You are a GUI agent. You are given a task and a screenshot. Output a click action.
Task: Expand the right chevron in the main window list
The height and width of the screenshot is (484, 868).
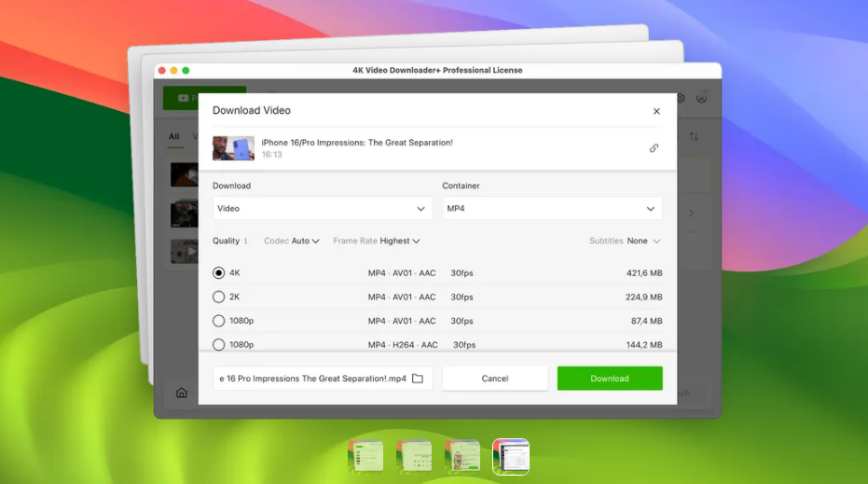[x=692, y=214]
